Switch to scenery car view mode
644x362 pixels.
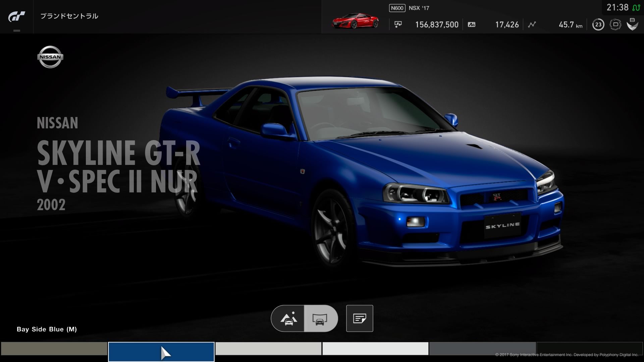288,318
